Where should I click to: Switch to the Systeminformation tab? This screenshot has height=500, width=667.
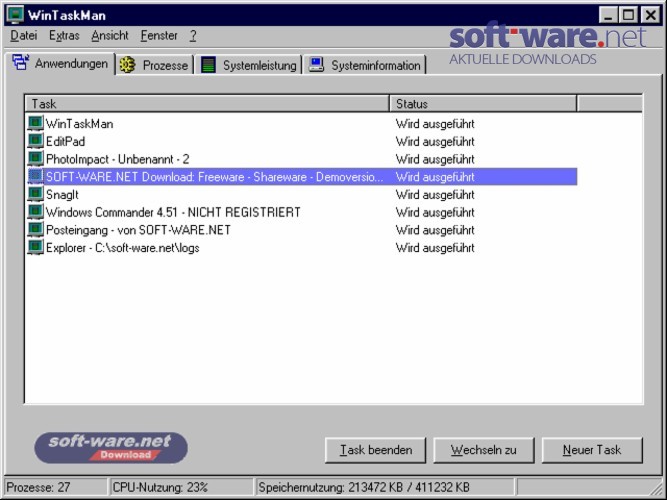(365, 65)
